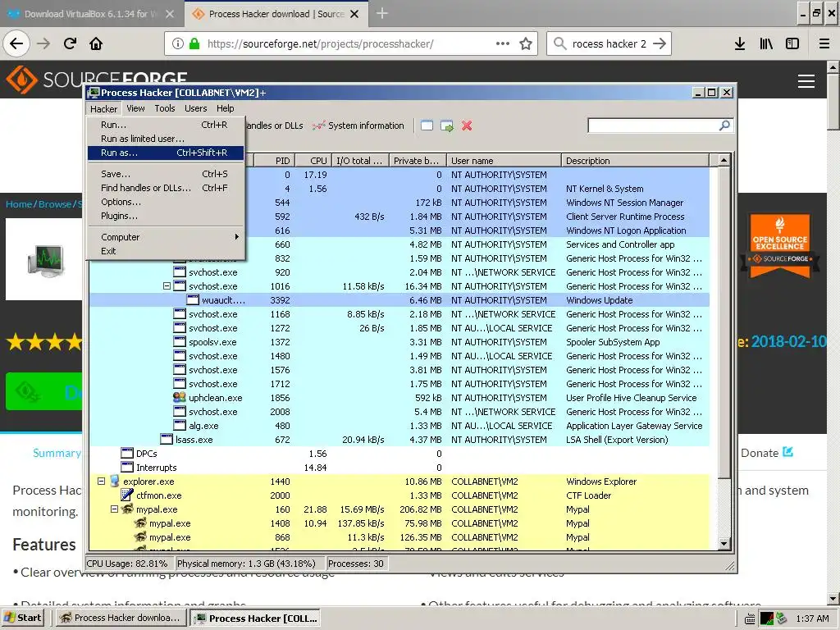This screenshot has width=840, height=630.
Task: Click the process list scroll-up arrow
Action: tap(724, 160)
